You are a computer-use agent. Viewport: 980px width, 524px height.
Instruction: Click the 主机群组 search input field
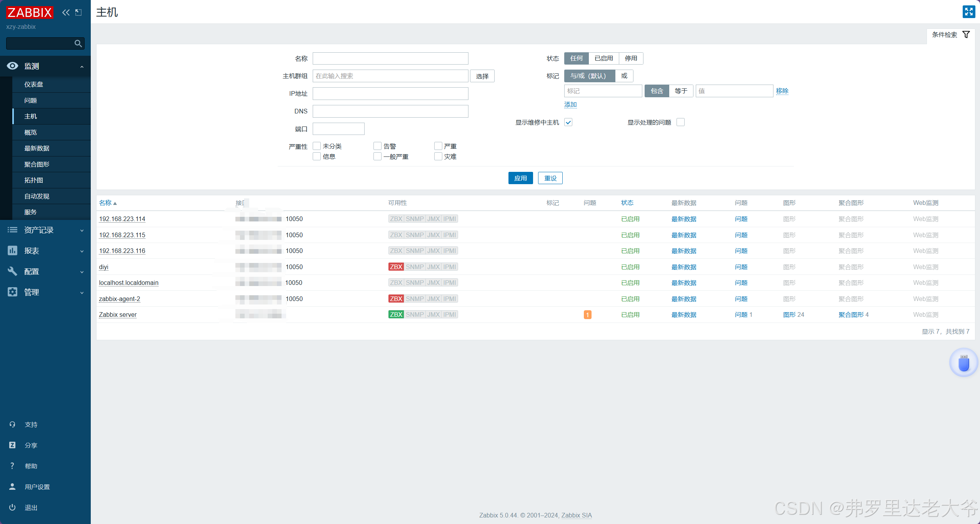(390, 76)
